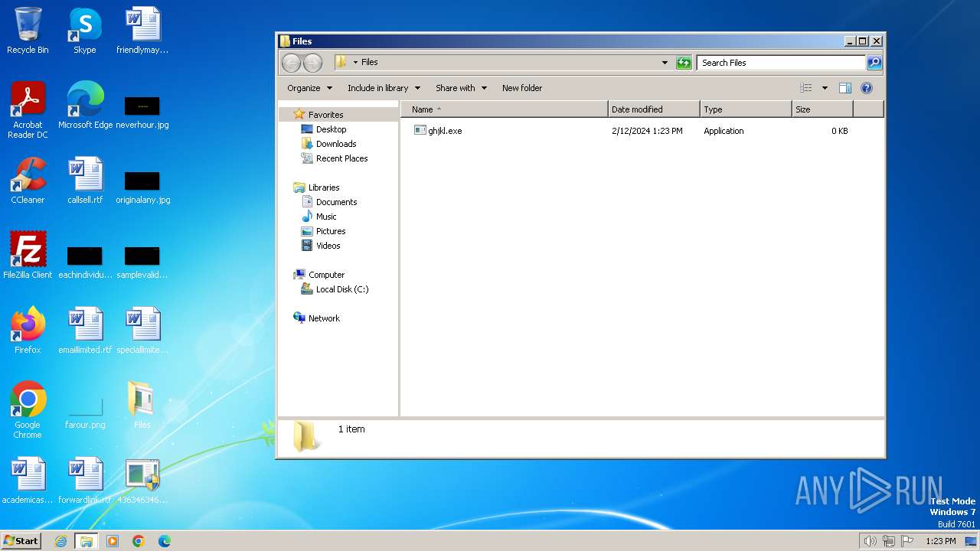Open Videos library in navigation pane
This screenshot has width=980, height=551.
(328, 246)
